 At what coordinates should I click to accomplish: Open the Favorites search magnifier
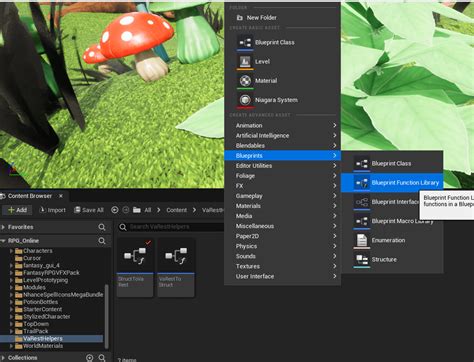[102, 227]
